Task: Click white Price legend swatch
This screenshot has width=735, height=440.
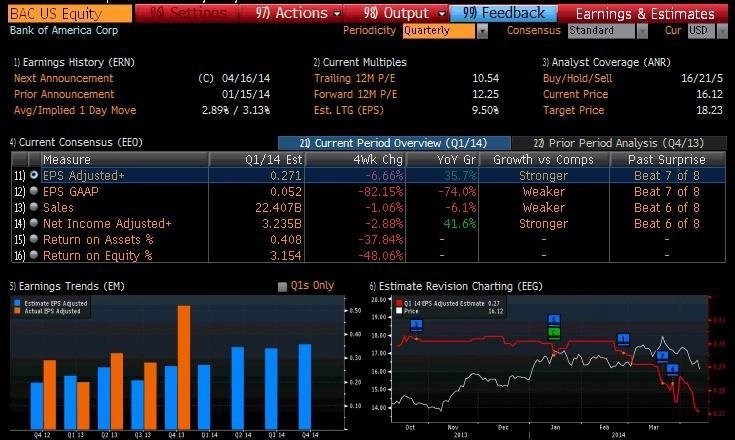Action: pos(399,311)
